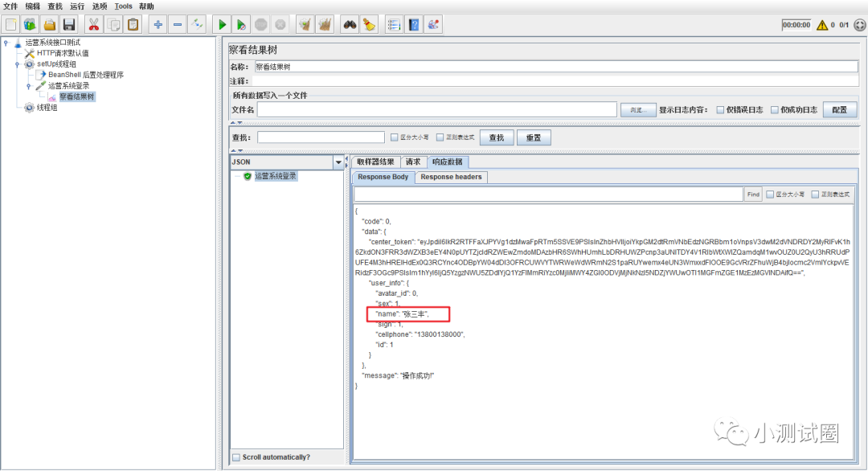Screen dimensions: 868x471
Task: Click the 重置 button
Action: click(x=534, y=137)
